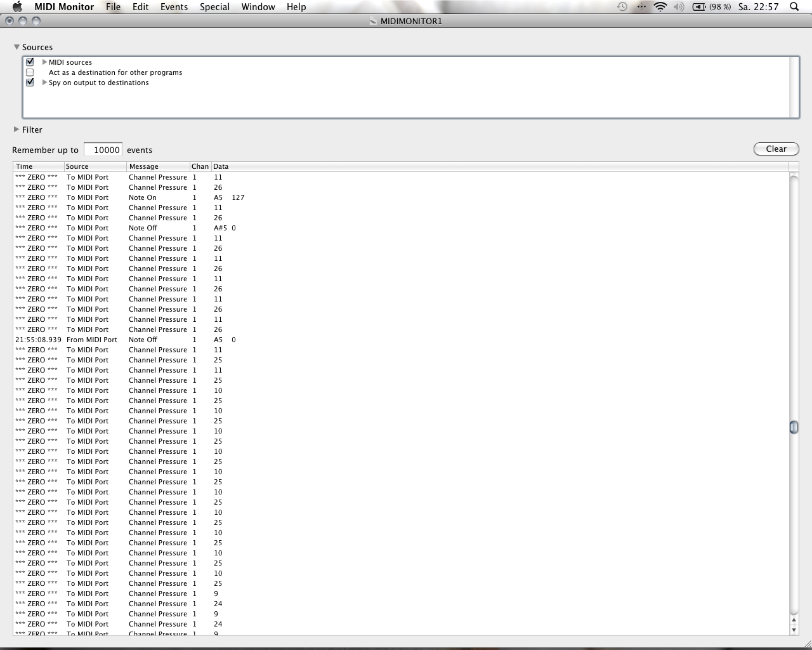Select the Note On event row
812x650 pixels.
point(401,197)
